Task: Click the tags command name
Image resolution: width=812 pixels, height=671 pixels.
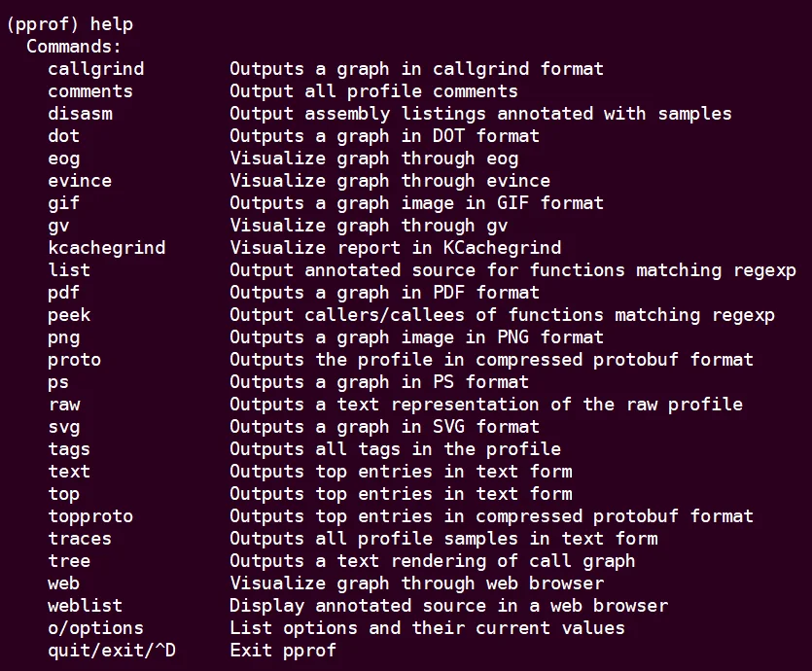Action: point(69,449)
